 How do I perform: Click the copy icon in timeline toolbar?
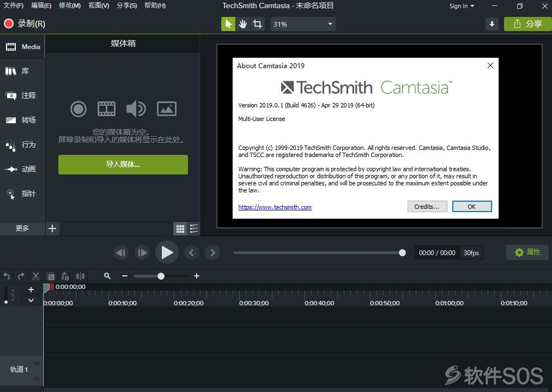[x=51, y=276]
